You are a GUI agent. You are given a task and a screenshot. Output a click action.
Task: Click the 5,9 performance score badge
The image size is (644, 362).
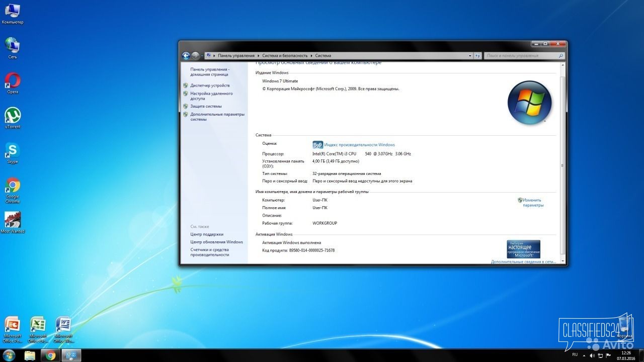(x=317, y=145)
